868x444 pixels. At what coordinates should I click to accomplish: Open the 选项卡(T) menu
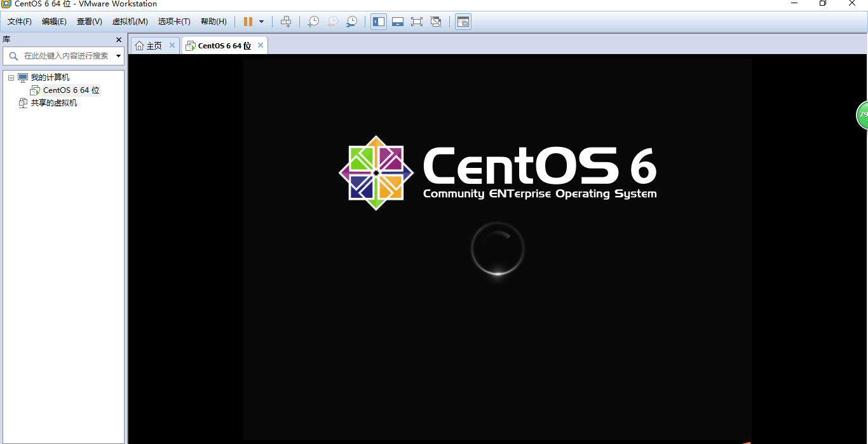click(x=174, y=22)
